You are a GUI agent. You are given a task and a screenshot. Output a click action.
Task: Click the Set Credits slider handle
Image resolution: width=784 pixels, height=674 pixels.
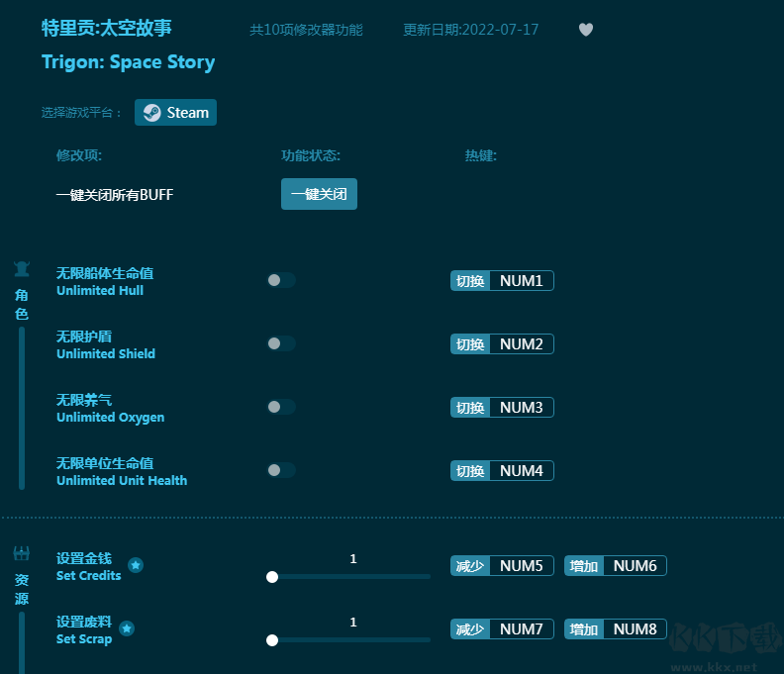(272, 577)
